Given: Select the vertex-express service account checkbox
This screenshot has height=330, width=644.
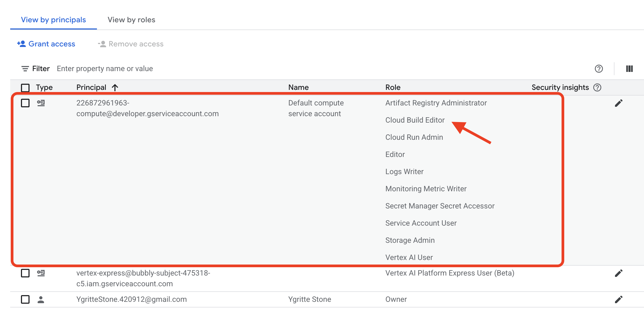Looking at the screenshot, I should click(25, 273).
